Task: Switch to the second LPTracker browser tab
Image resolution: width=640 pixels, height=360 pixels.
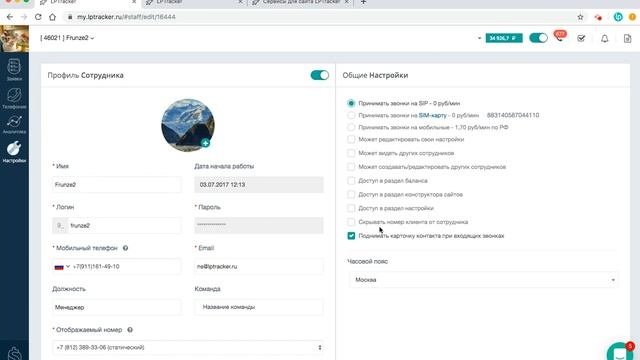Action: pyautogui.click(x=194, y=2)
